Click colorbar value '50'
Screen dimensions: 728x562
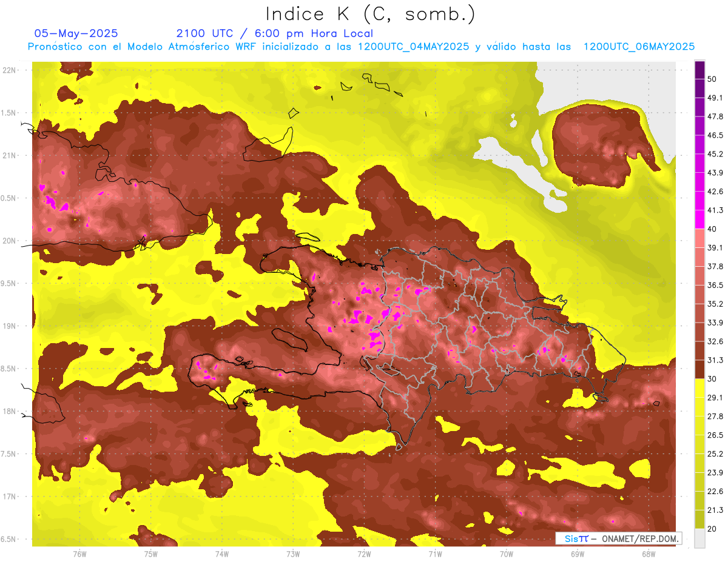point(712,79)
